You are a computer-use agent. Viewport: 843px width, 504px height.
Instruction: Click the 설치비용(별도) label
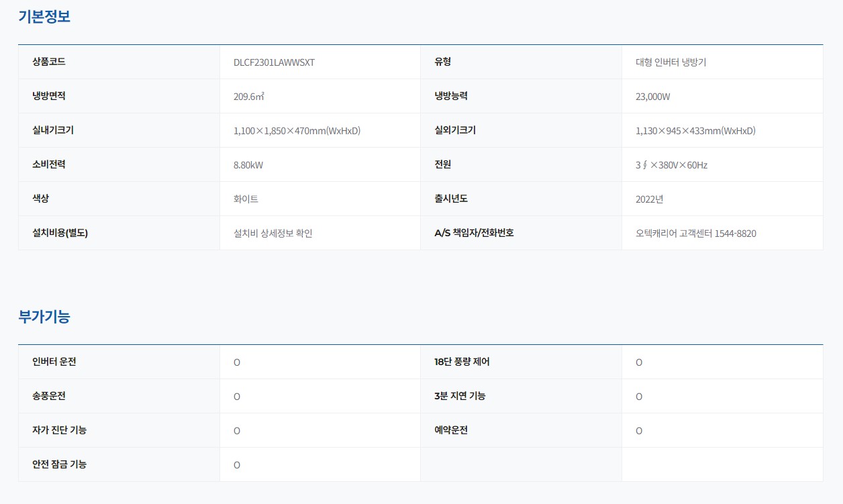60,233
